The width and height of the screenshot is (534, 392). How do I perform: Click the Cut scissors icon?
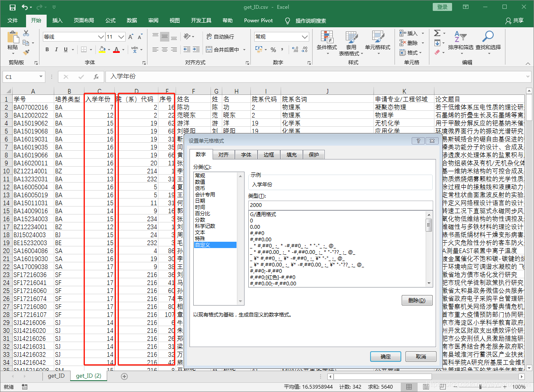pyautogui.click(x=26, y=33)
